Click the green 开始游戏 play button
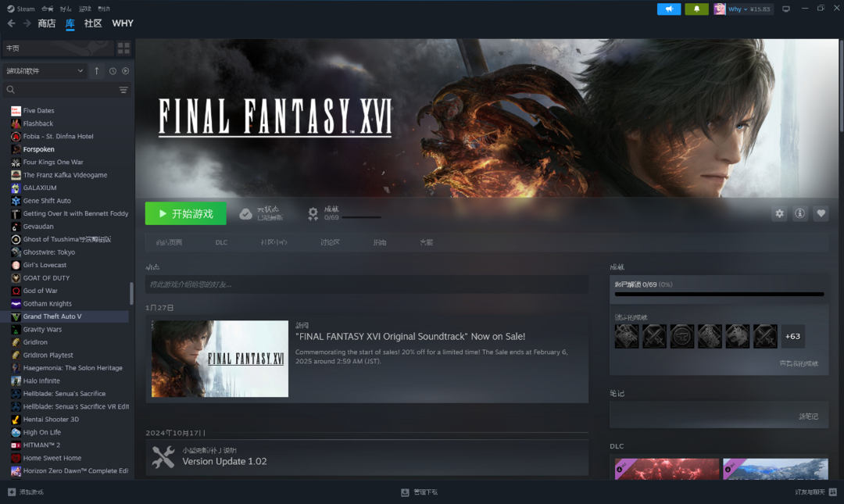The image size is (844, 504). click(186, 214)
